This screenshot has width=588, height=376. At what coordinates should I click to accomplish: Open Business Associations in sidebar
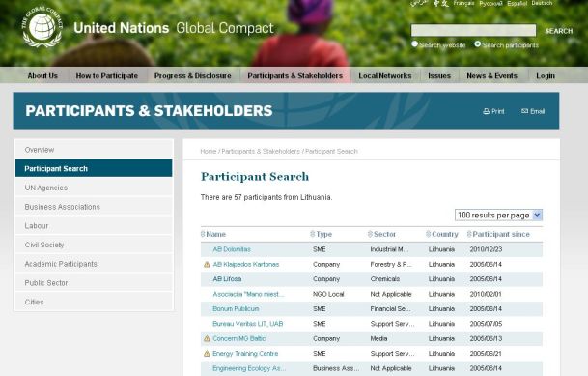pyautogui.click(x=94, y=207)
